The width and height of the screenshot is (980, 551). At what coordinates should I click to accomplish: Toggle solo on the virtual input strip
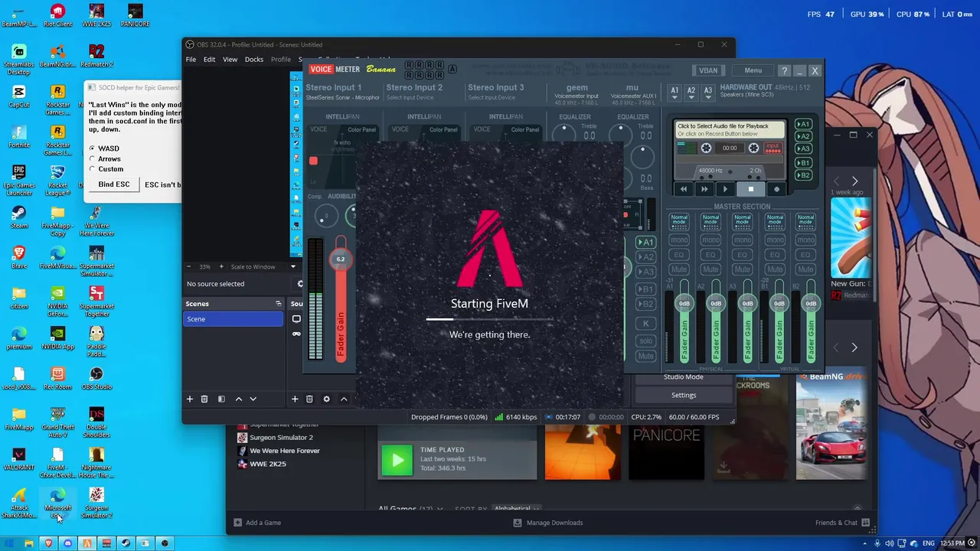tap(646, 341)
